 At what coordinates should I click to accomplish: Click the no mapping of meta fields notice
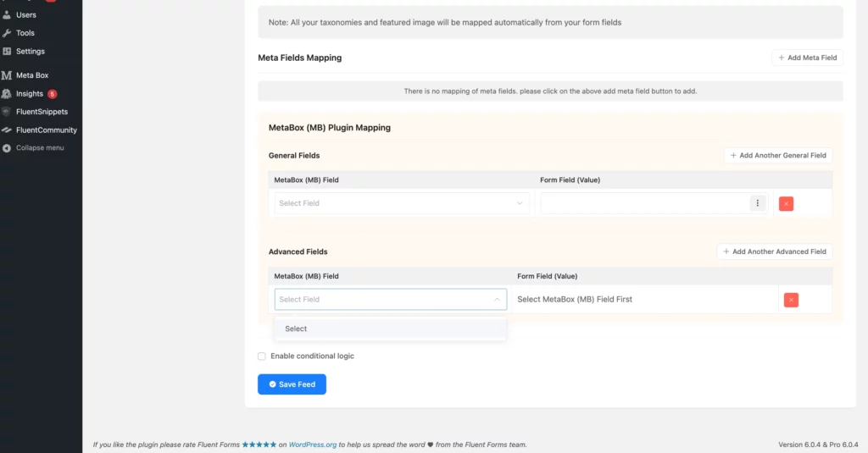(550, 91)
